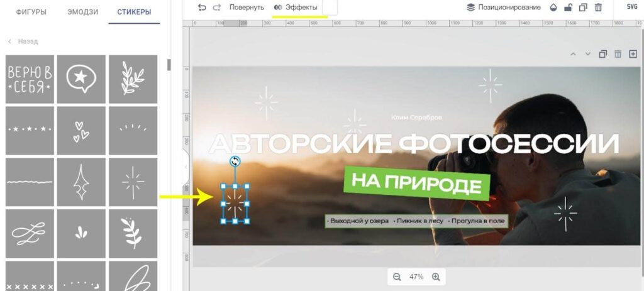Select the 'Клим Серебров' caption
The height and width of the screenshot is (291, 644).
[416, 118]
